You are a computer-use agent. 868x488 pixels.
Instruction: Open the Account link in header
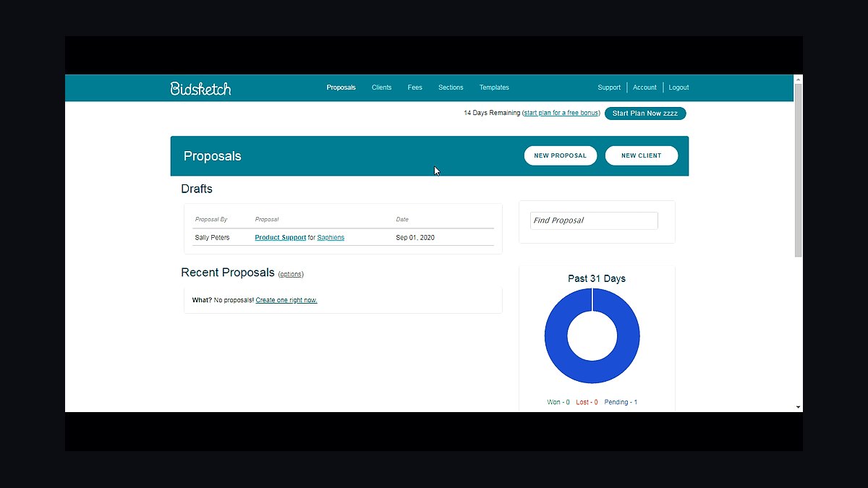[x=644, y=87]
